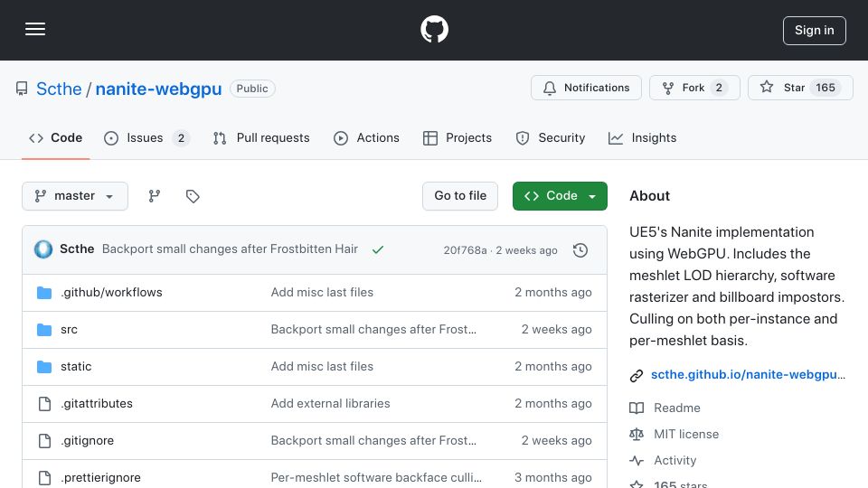Switch to the Code tab

tap(55, 137)
